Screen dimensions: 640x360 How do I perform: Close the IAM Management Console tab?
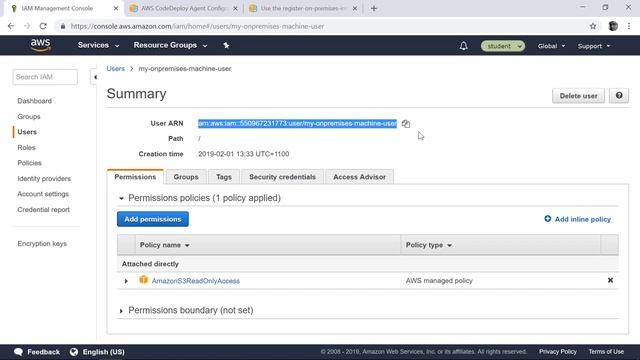[116, 8]
